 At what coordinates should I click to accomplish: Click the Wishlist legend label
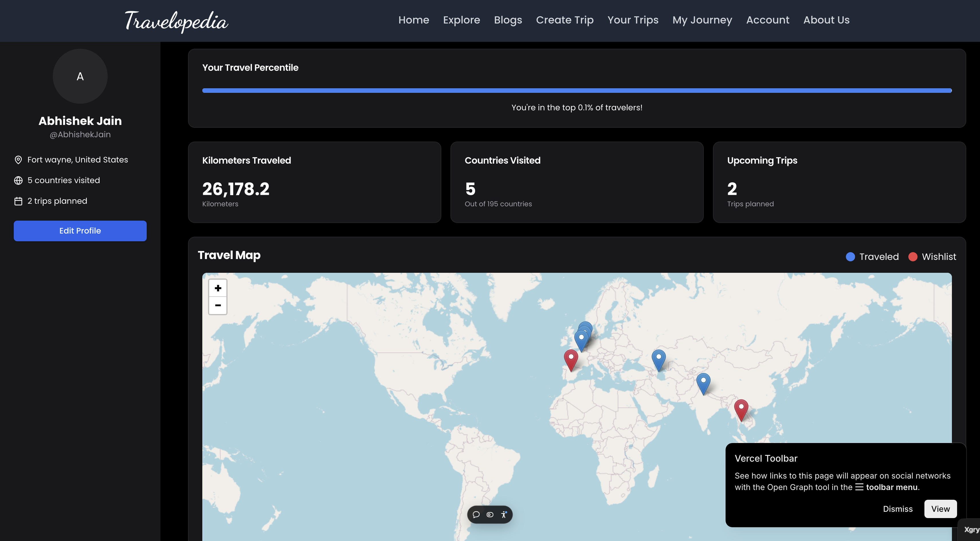[938, 257]
